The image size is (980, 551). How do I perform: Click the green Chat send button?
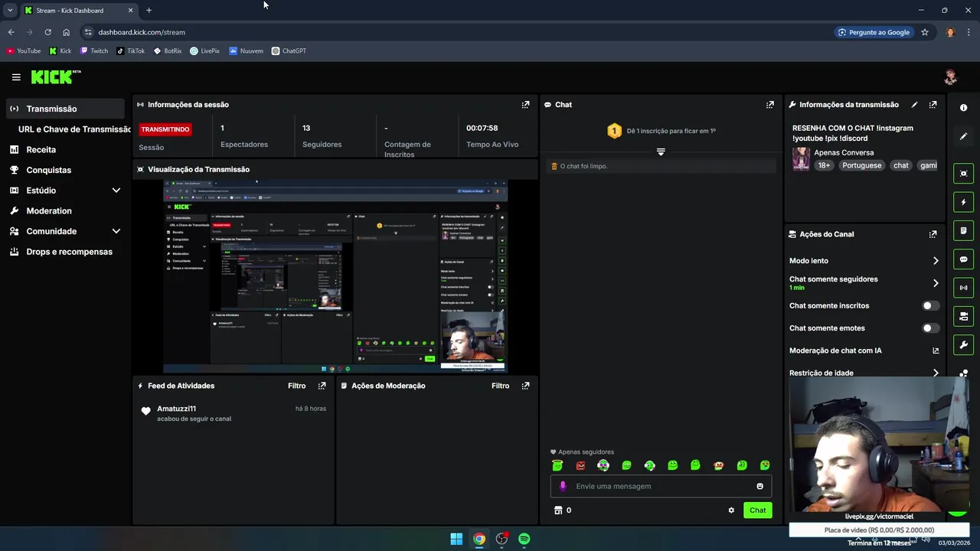[757, 510]
